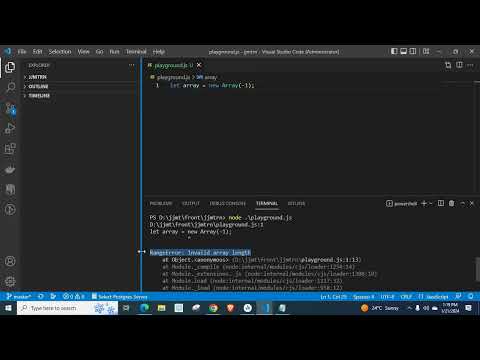
Task: Open the PostgreSQL elephant view in the activity bar
Action: tap(10, 189)
